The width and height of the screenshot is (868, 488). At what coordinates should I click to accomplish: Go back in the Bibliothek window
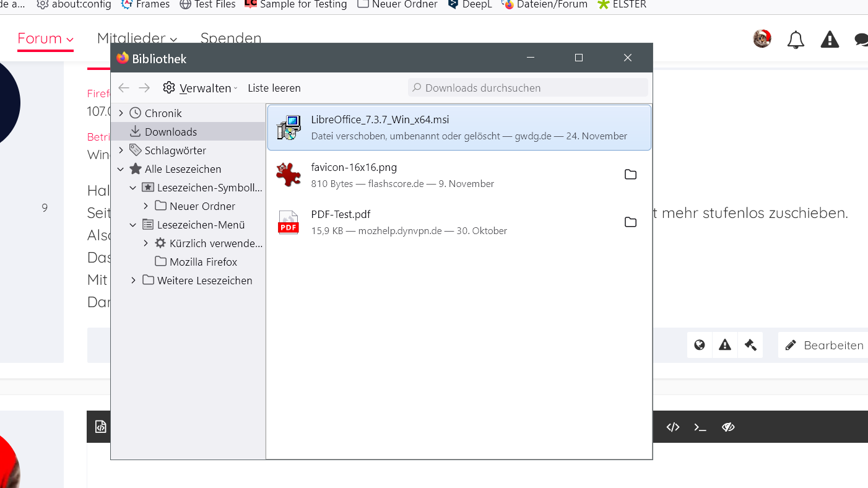point(124,88)
